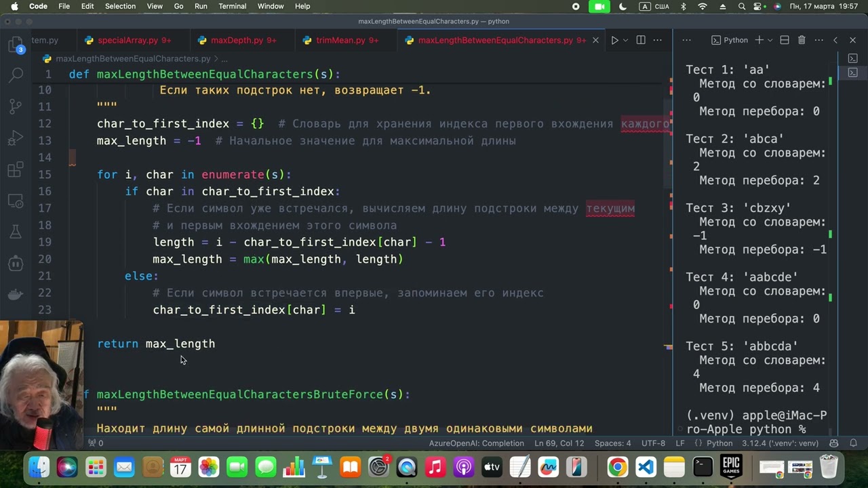The width and height of the screenshot is (868, 488).
Task: Switch input source США
Action: pyautogui.click(x=654, y=6)
